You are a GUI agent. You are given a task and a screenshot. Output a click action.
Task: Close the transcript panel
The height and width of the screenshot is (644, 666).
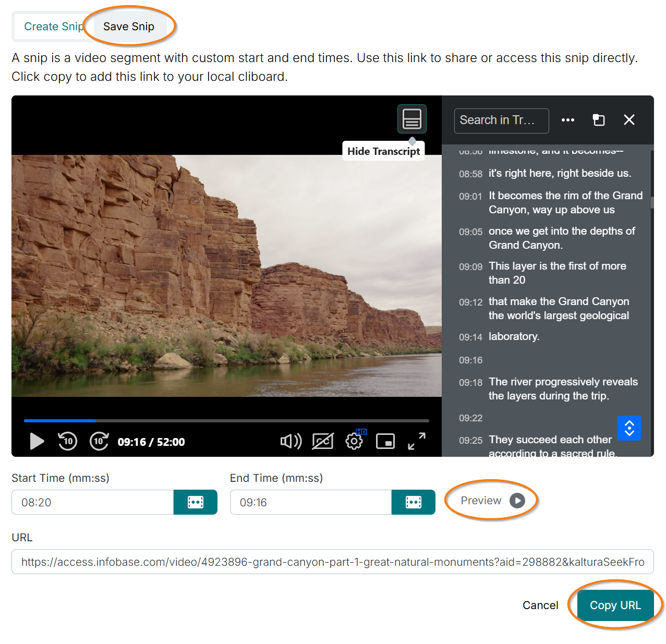[x=629, y=120]
